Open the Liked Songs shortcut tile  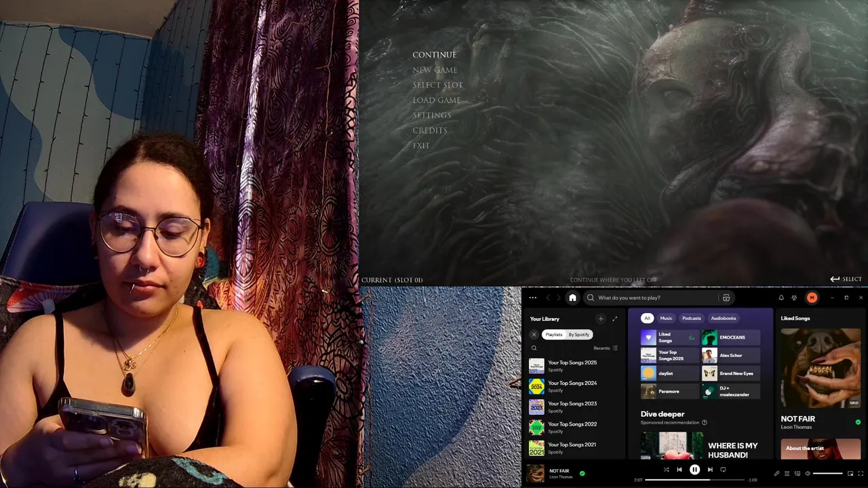[x=670, y=338]
